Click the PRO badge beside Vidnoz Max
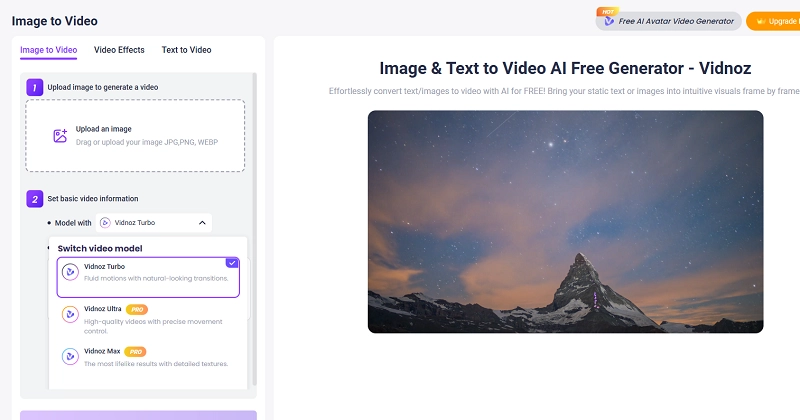 [136, 352]
